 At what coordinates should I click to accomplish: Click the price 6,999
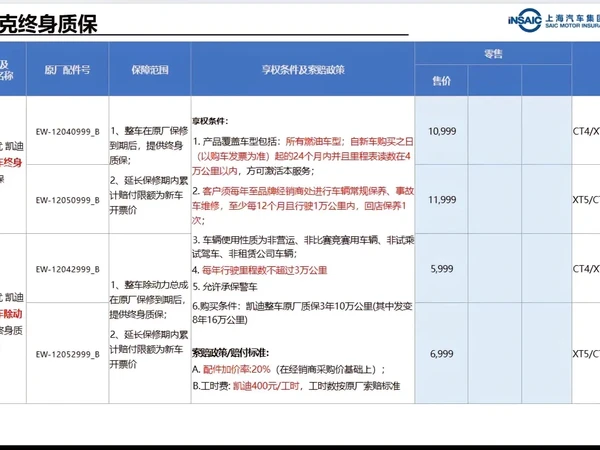[442, 354]
